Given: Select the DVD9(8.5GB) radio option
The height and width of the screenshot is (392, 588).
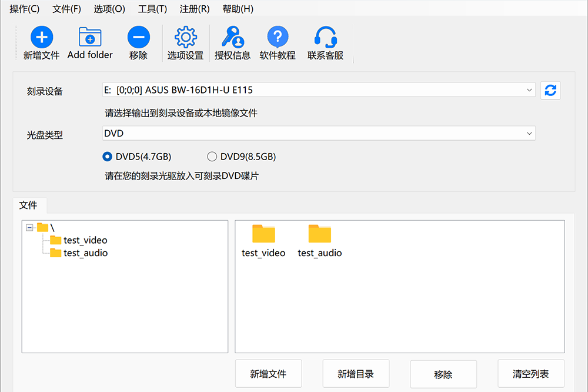Looking at the screenshot, I should coord(212,157).
